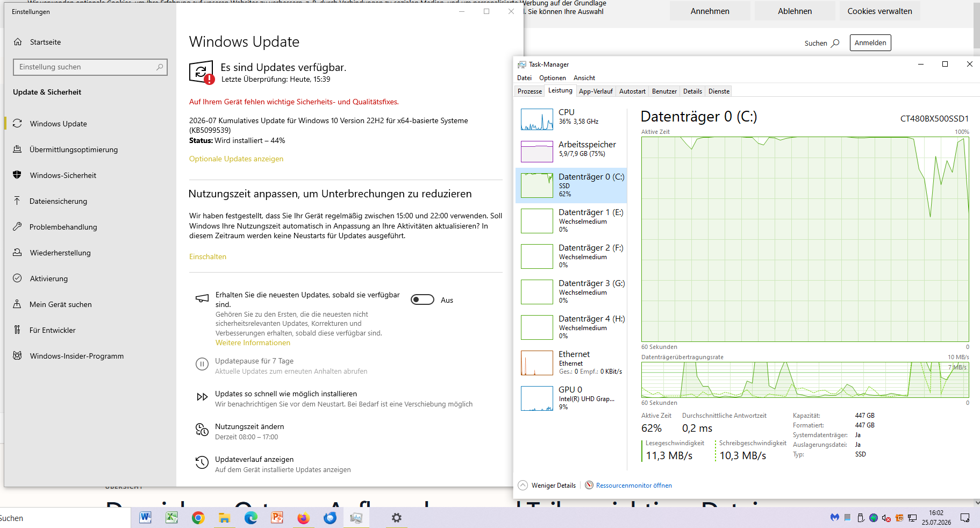Open Firefox from the taskbar
This screenshot has height=528, width=980.
[303, 518]
